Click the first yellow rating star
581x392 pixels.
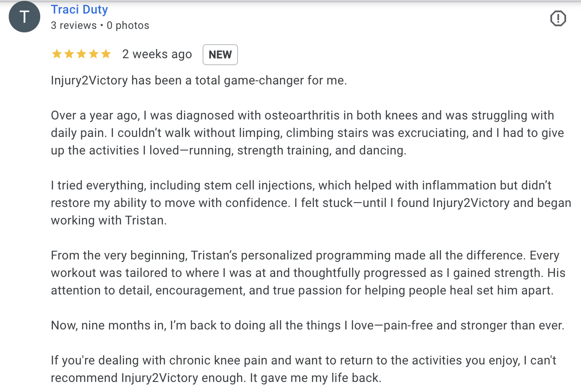[x=56, y=54]
